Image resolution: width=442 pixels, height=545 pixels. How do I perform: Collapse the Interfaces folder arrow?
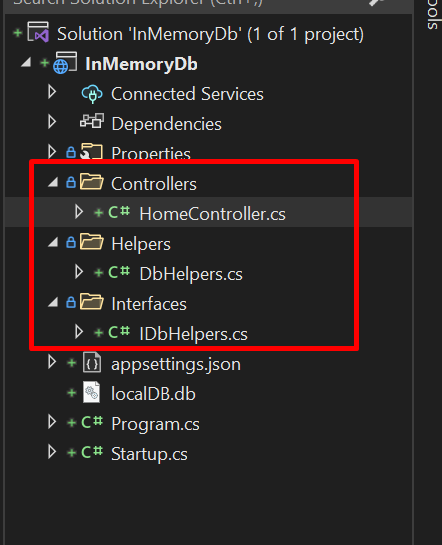pos(53,302)
